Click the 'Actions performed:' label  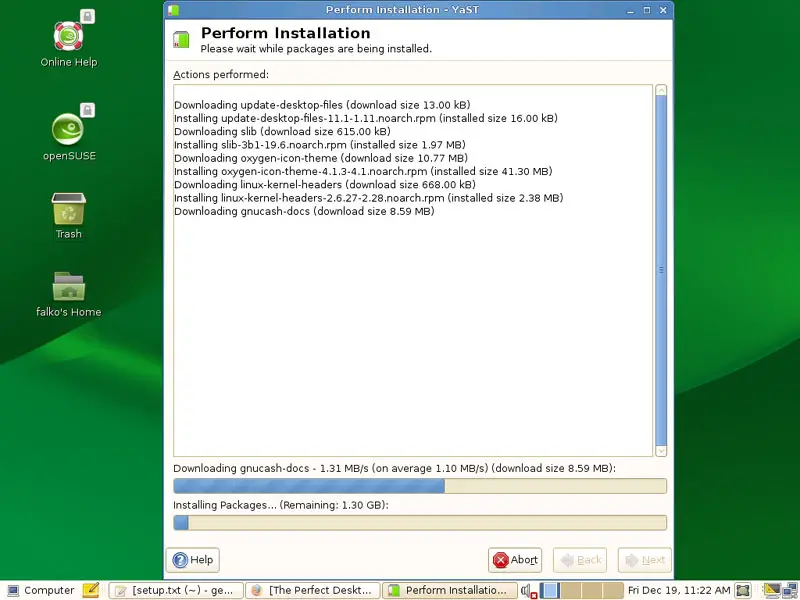click(221, 74)
